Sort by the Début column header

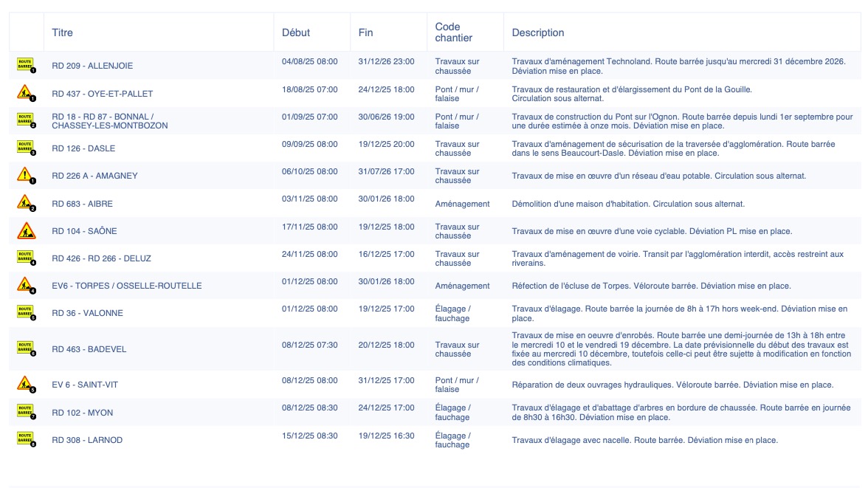pyautogui.click(x=296, y=32)
